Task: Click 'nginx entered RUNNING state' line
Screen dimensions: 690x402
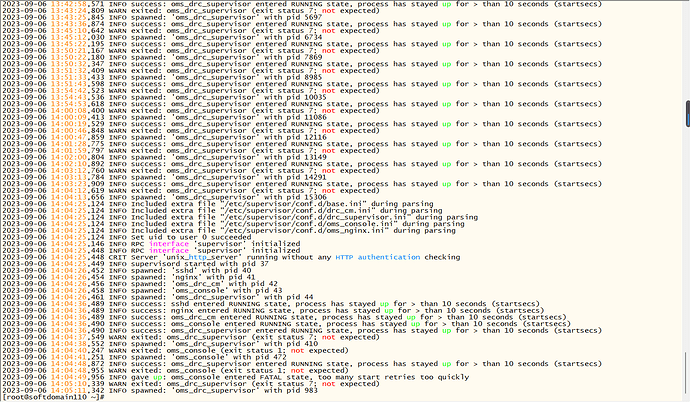Action: [x=273, y=311]
